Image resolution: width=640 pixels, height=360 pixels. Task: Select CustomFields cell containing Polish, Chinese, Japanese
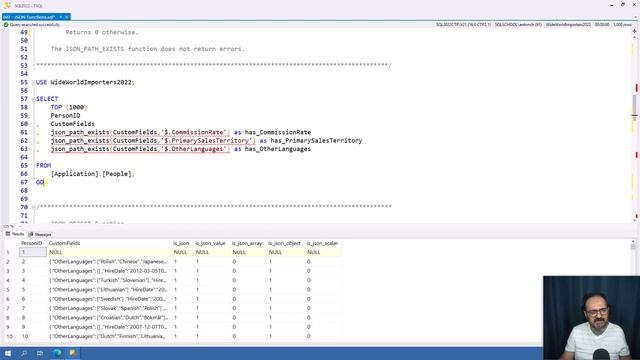[x=109, y=262]
